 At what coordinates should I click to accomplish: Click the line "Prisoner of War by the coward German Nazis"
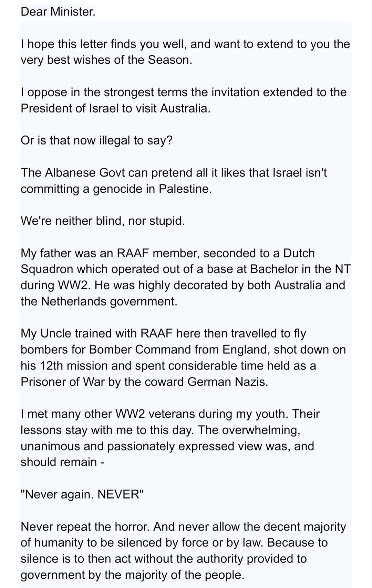coord(144,382)
